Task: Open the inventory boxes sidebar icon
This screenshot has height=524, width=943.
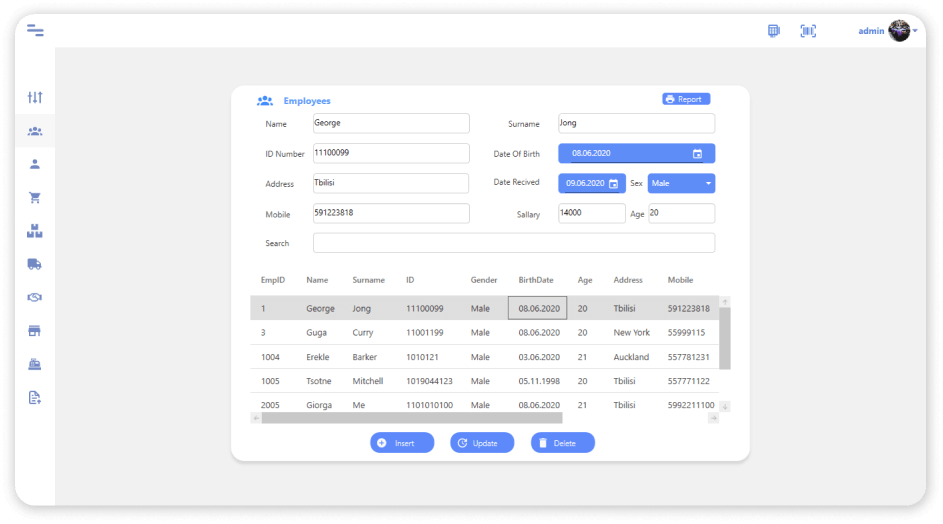Action: (35, 231)
